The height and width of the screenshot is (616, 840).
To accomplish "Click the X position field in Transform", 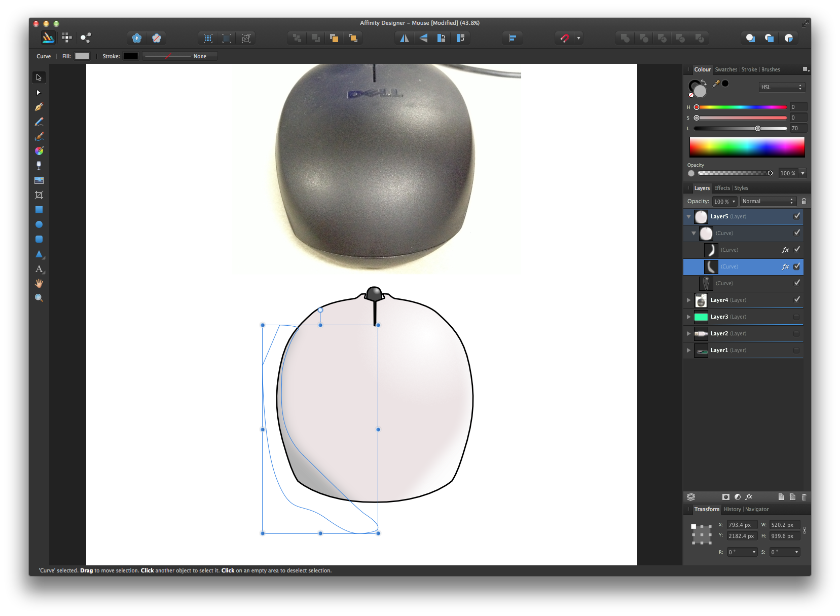I will click(742, 525).
